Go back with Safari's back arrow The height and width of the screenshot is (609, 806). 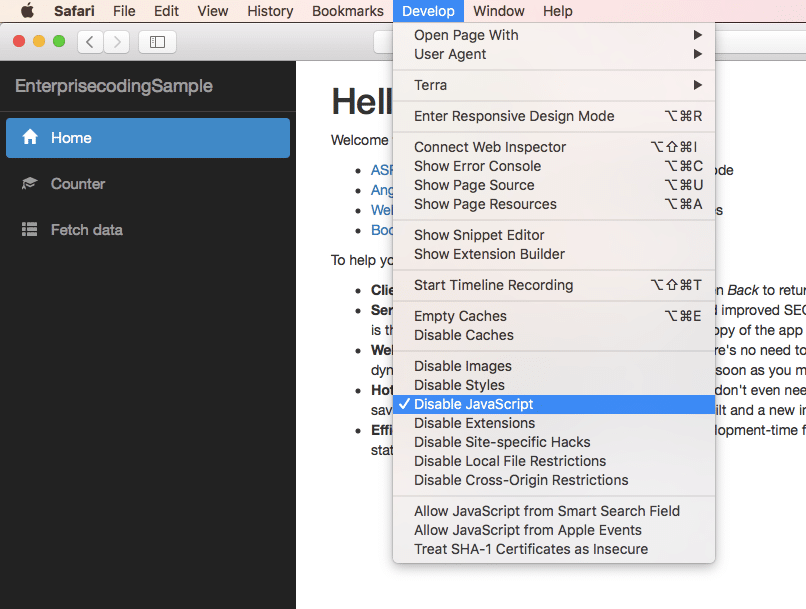point(90,42)
